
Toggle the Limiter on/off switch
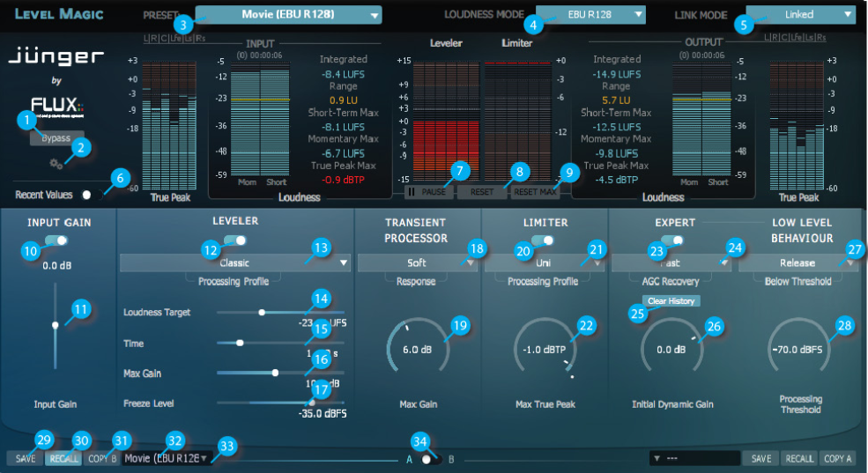tap(543, 240)
